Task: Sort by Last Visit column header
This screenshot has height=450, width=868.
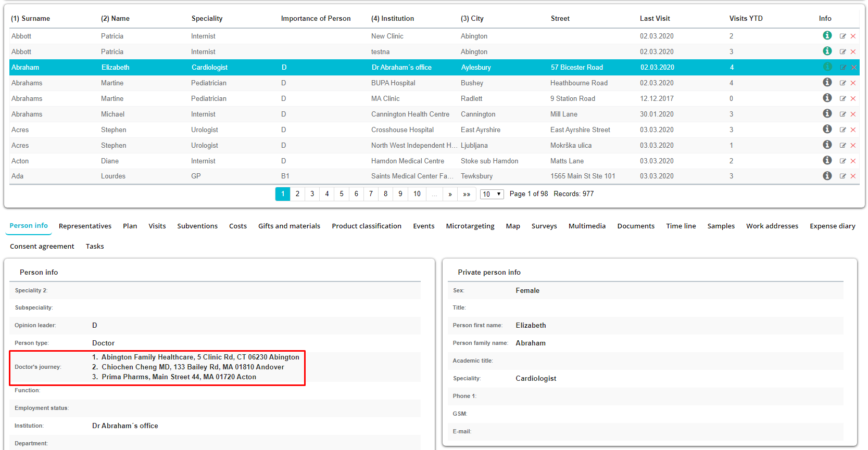Action: (655, 18)
